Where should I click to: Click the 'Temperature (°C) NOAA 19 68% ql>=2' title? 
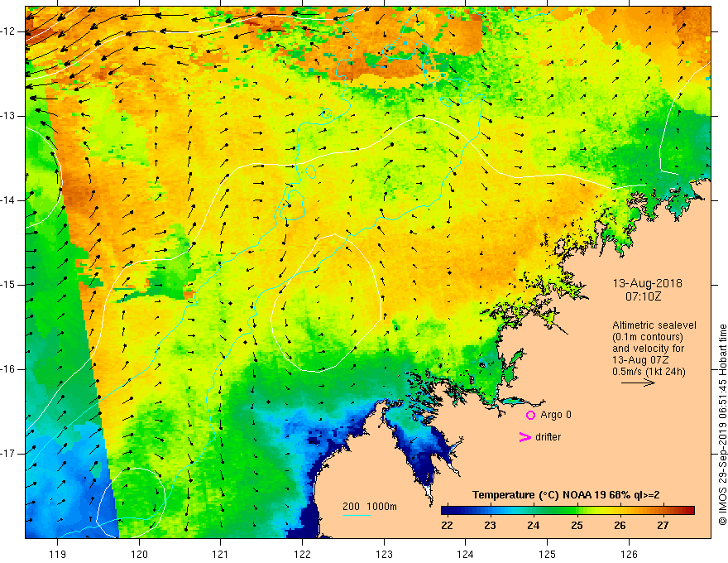566,495
